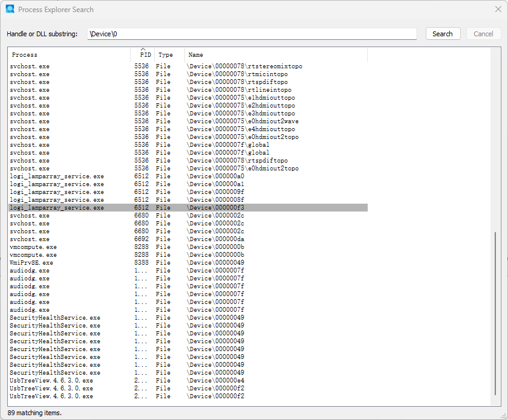The image size is (508, 420).
Task: Sort results by the Process column header
Action: [70, 55]
